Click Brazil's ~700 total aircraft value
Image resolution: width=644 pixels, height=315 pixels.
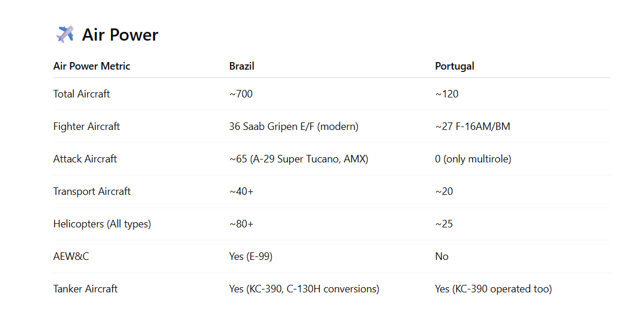(240, 94)
